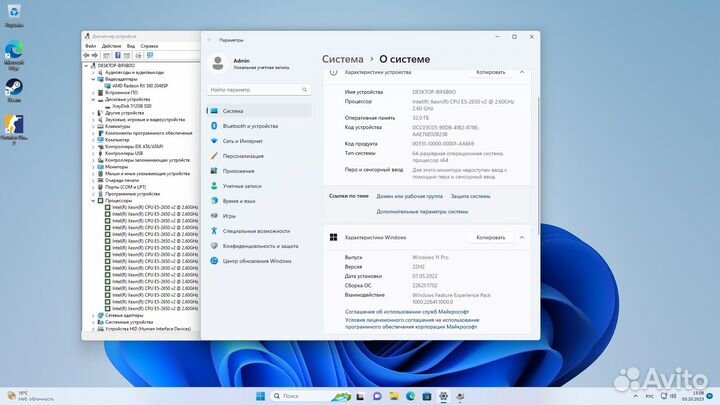The height and width of the screenshot is (405, 720).
Task: Collapse the Характеристики устройства section chevron
Action: coord(522,72)
